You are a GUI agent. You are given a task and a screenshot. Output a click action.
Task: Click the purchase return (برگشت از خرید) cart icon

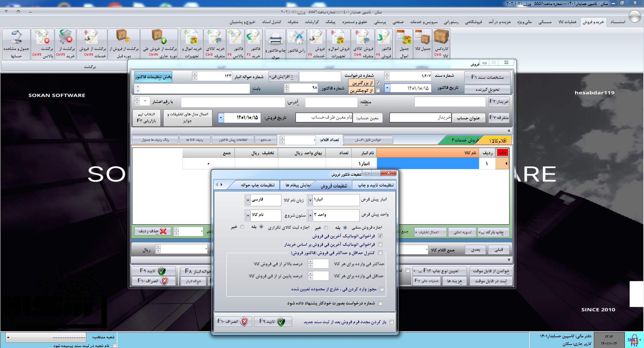click(x=65, y=44)
